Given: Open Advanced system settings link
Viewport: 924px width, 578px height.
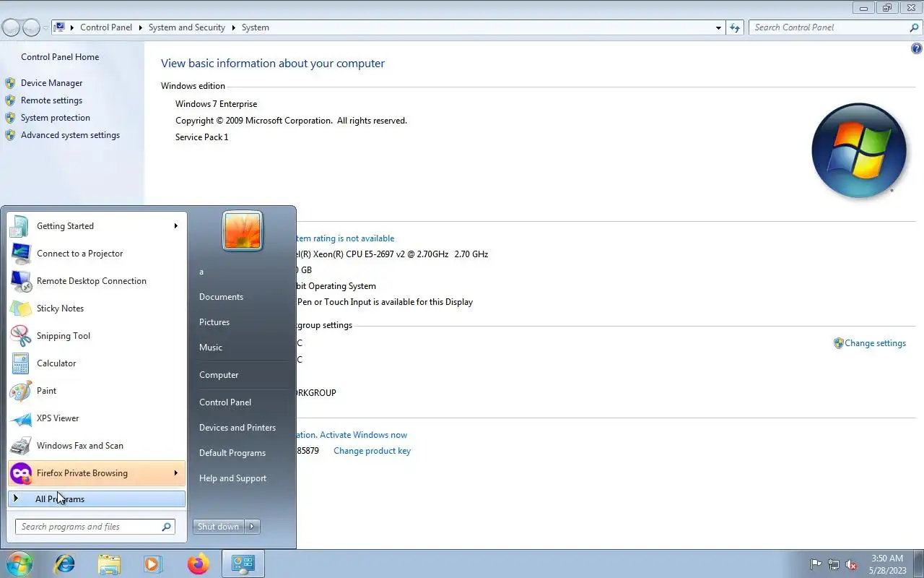Looking at the screenshot, I should pyautogui.click(x=70, y=135).
